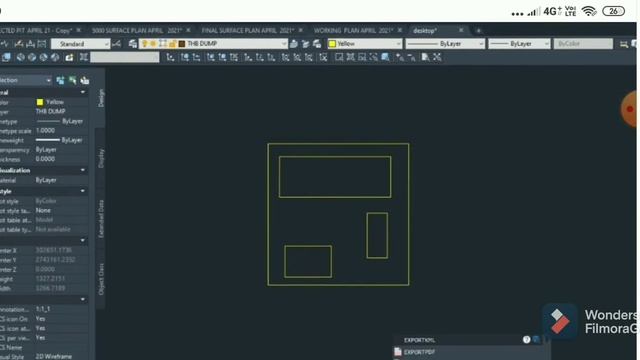Click Select Objects icon in Properties palette header
This screenshot has height=360, width=640.
[72, 80]
